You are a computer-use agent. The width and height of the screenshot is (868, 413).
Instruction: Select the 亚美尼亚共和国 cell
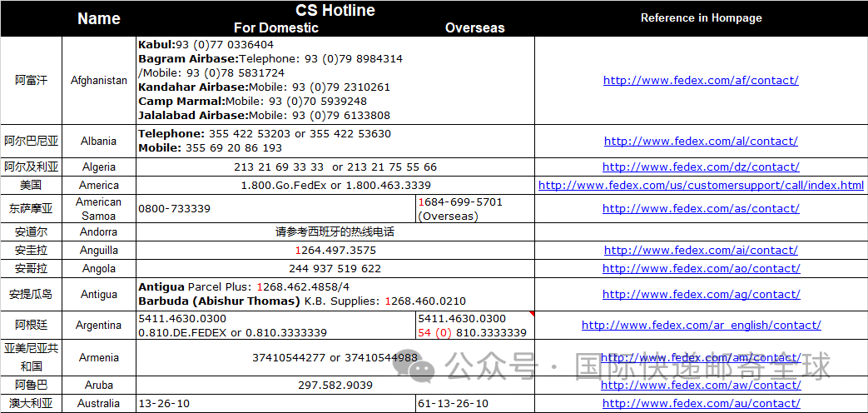31,358
